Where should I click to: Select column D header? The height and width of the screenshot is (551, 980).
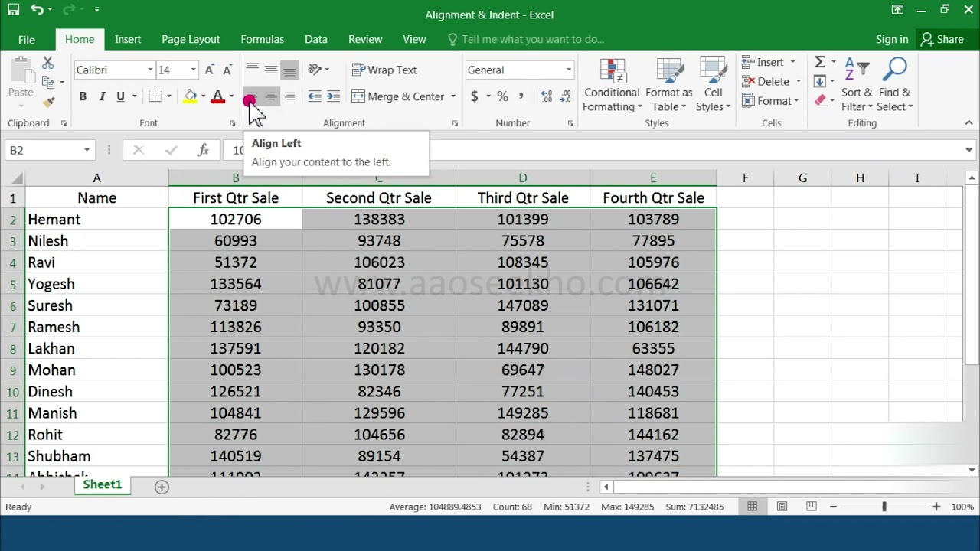(x=523, y=178)
